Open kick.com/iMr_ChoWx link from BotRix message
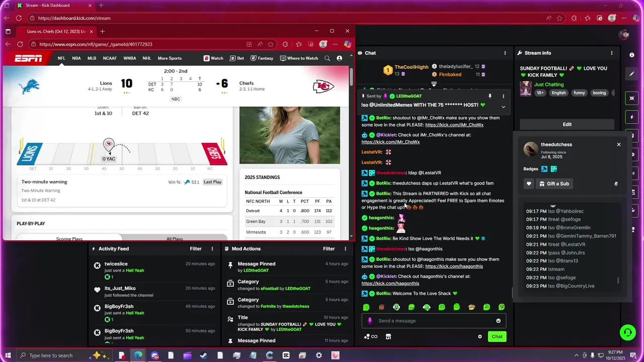The height and width of the screenshot is (362, 644). tap(454, 125)
